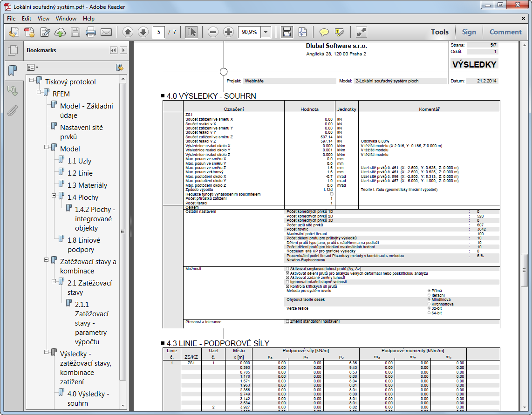
Task: Click 2.1.1 Zatěžovací stavy - parametry výpočtu
Action: click(92, 323)
